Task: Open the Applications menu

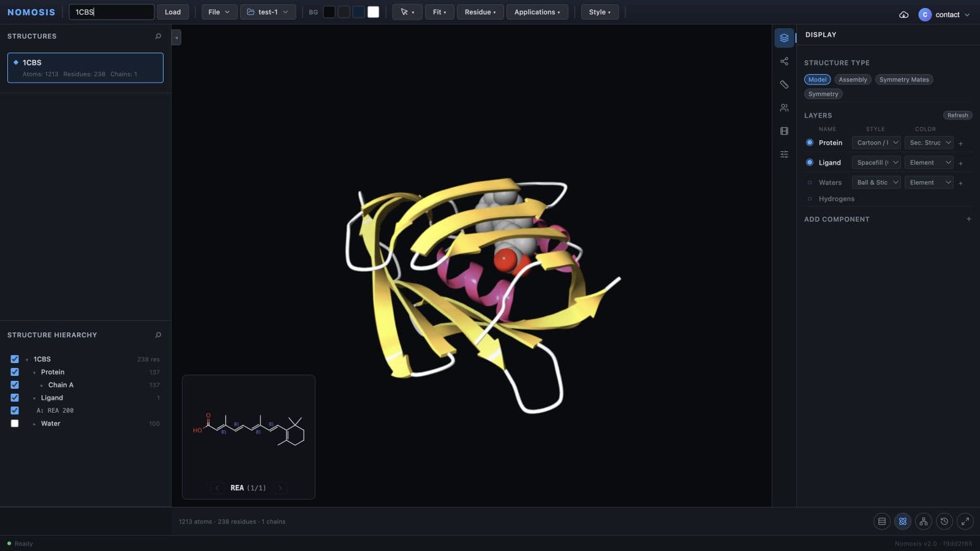Action: click(x=537, y=12)
